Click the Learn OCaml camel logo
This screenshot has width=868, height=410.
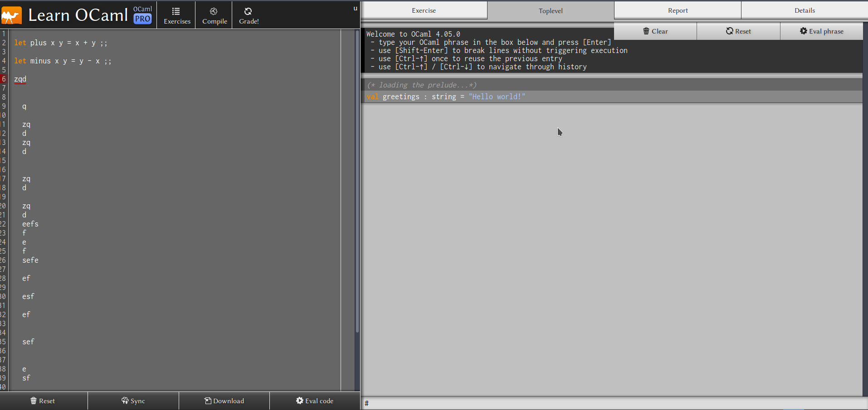pyautogui.click(x=11, y=15)
